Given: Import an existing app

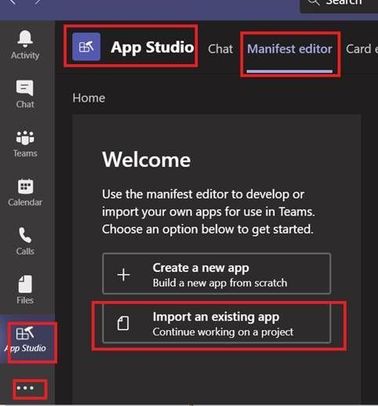Looking at the screenshot, I should [217, 323].
